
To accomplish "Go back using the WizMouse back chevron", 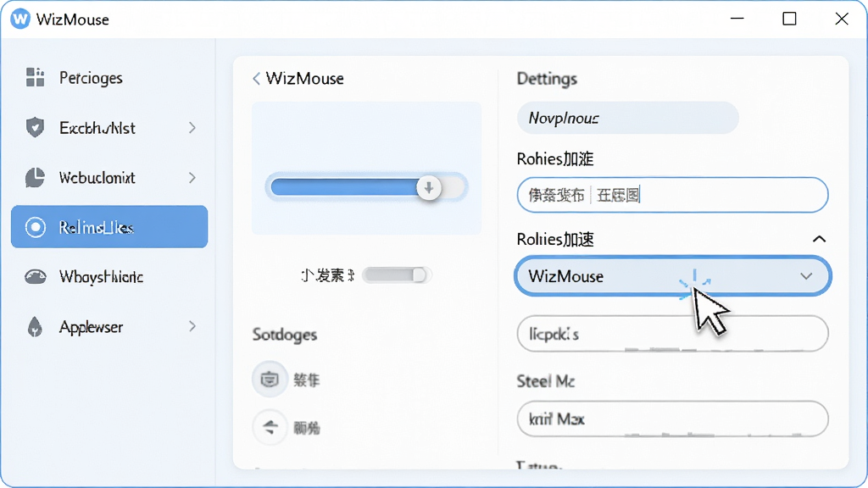I will point(256,79).
